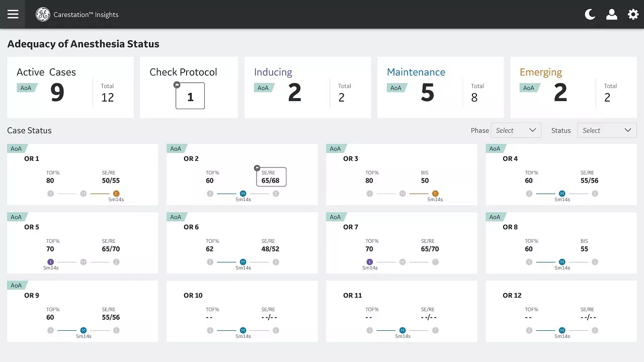The image size is (644, 362).
Task: Open the user profile icon
Action: coord(612,15)
